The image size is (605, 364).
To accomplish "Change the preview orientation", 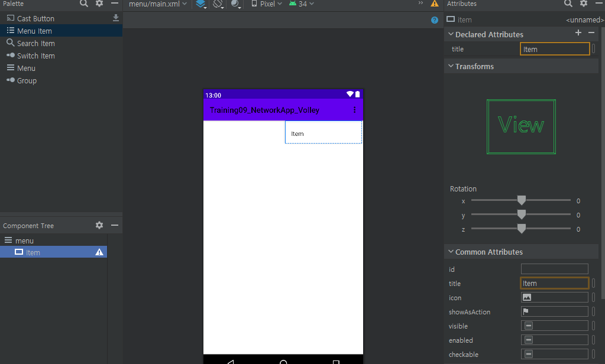I will pos(218,4).
